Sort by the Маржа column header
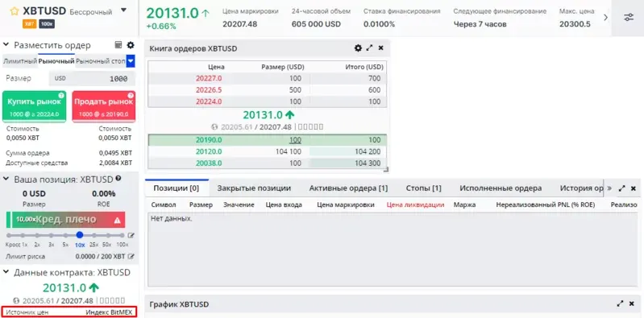This screenshot has height=318, width=644. (x=464, y=204)
